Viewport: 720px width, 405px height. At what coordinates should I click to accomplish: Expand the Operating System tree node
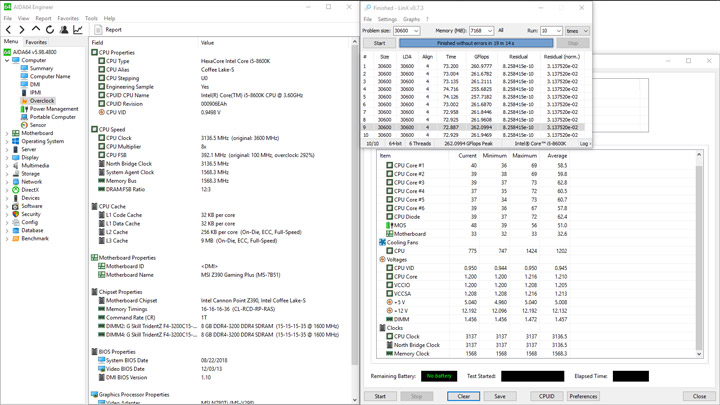click(x=7, y=141)
